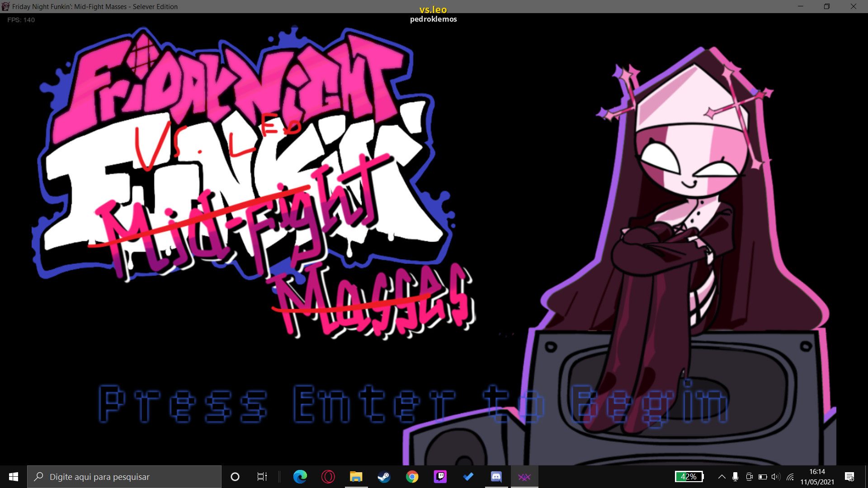Open clock and calendar flyout
The width and height of the screenshot is (868, 488).
pos(817,477)
